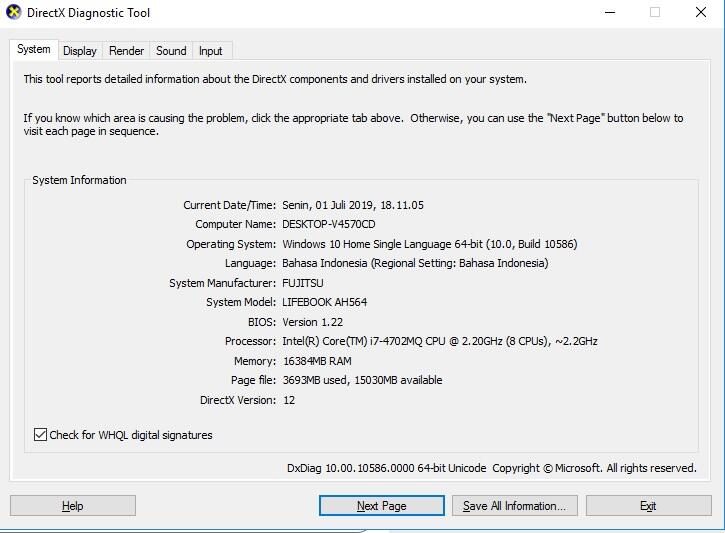Click the window title DirectX Diagnostic Tool
Image resolution: width=725 pixels, height=533 pixels.
tap(88, 13)
